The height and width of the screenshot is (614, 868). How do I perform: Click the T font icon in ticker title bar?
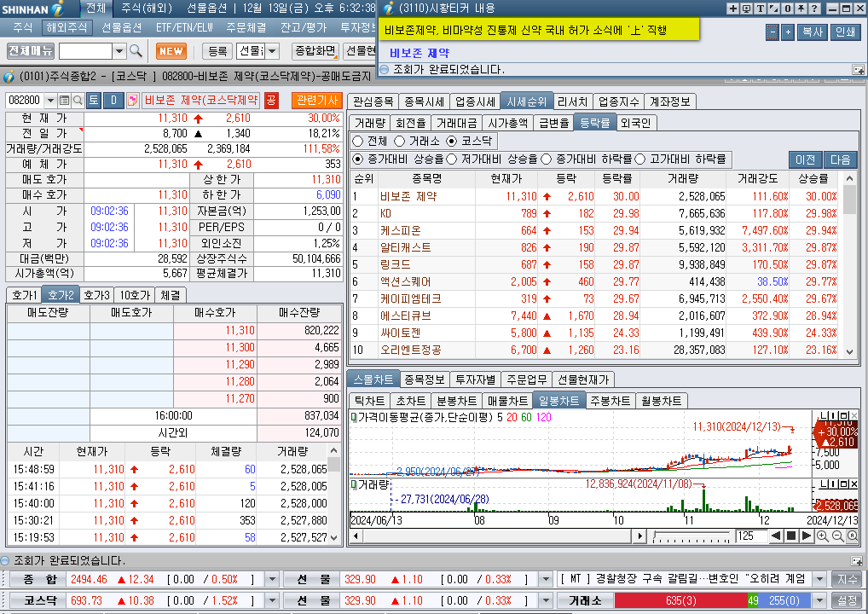(760, 9)
